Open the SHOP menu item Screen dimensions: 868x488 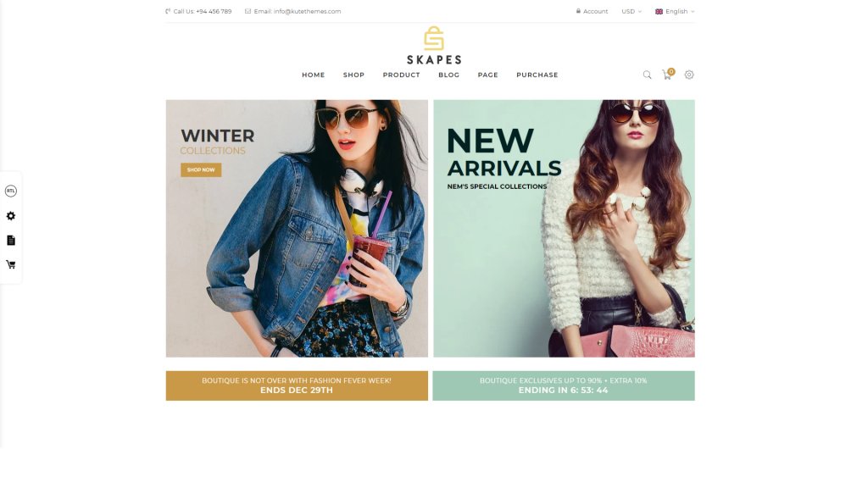click(x=353, y=75)
